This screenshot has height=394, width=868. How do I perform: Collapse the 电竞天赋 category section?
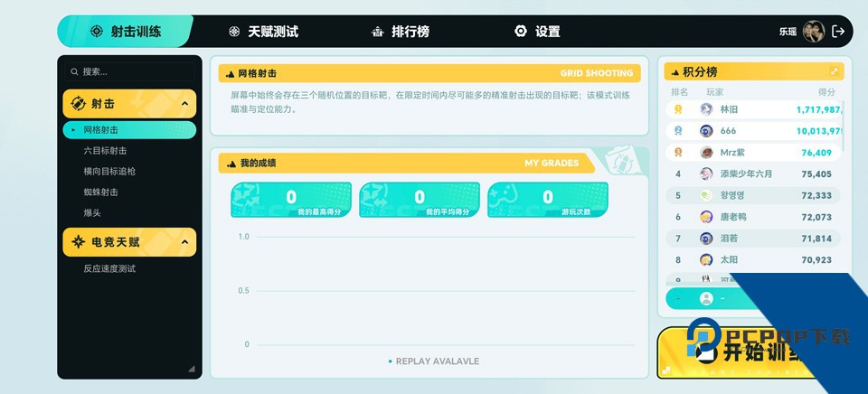click(184, 242)
